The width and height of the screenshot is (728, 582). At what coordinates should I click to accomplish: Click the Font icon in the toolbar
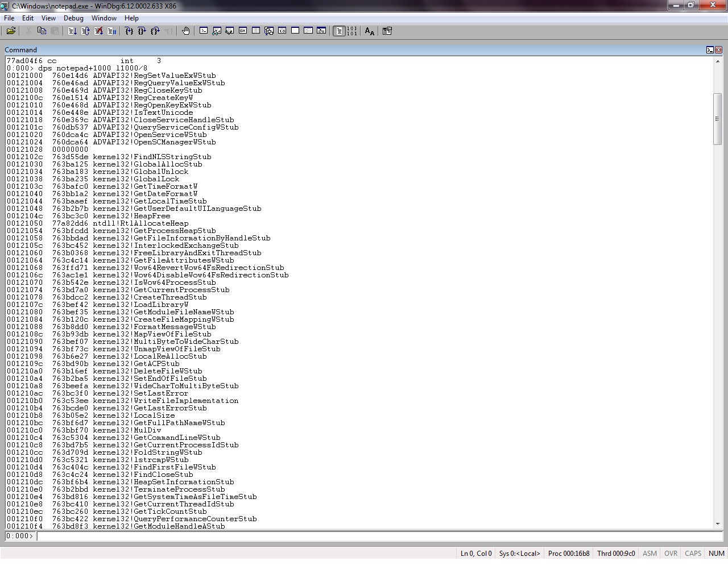[370, 31]
